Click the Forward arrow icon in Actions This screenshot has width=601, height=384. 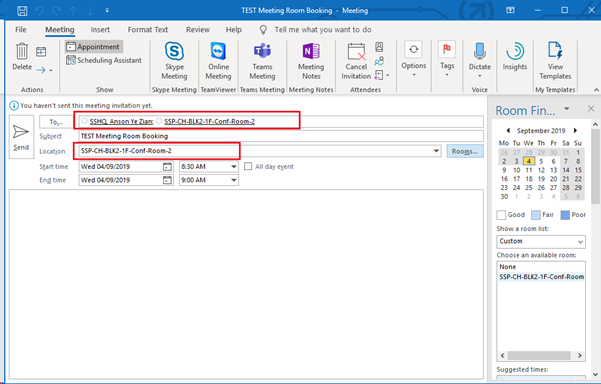[41, 70]
